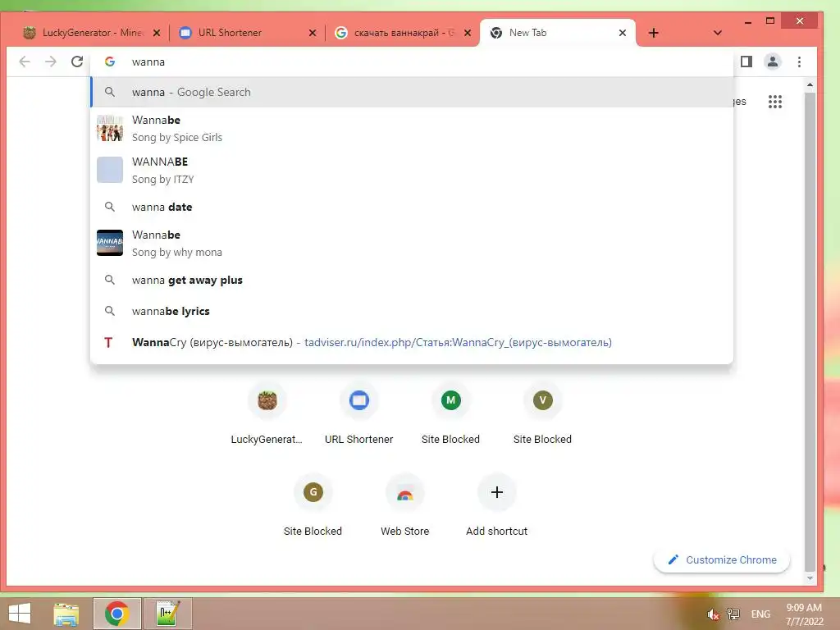Click the ENG language indicator
This screenshot has width=840, height=630.
(760, 614)
